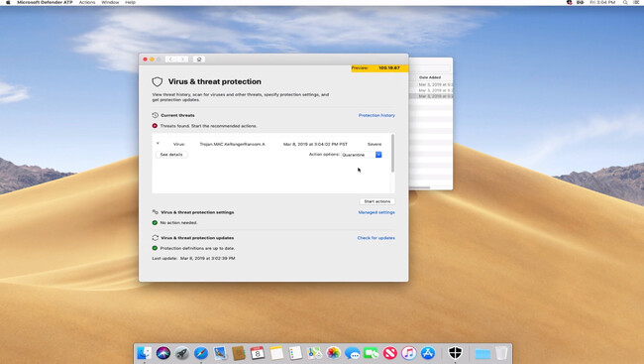Click the See details button
The image size is (644, 364).
171,155
